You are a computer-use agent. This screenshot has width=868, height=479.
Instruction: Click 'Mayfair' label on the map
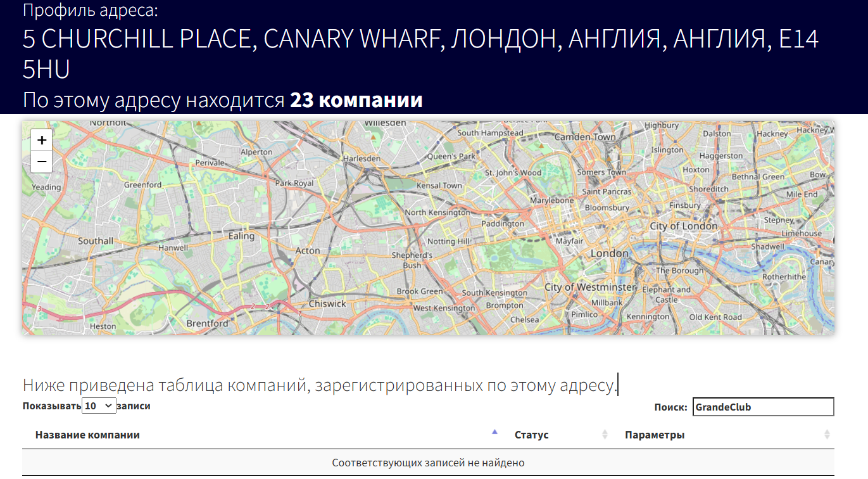[569, 241]
